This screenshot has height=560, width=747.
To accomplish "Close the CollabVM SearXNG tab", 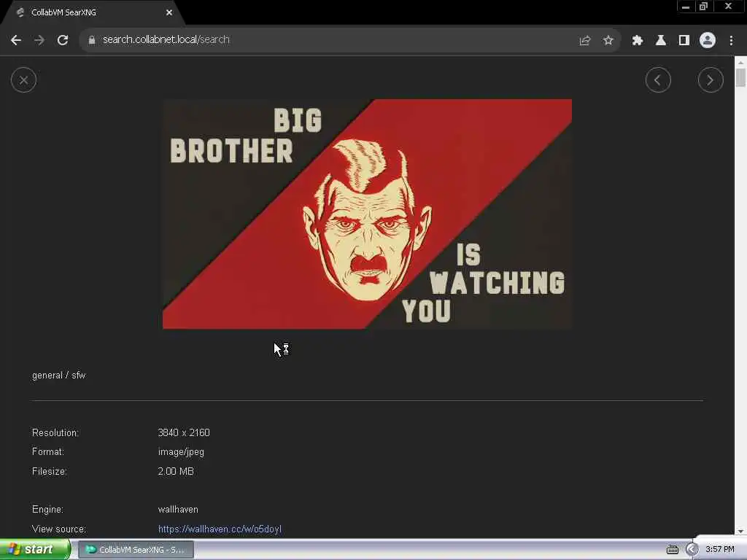I will point(169,13).
